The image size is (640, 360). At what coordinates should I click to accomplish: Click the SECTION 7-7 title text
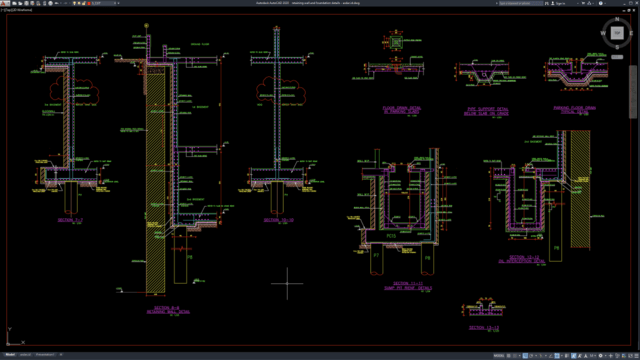click(x=70, y=220)
